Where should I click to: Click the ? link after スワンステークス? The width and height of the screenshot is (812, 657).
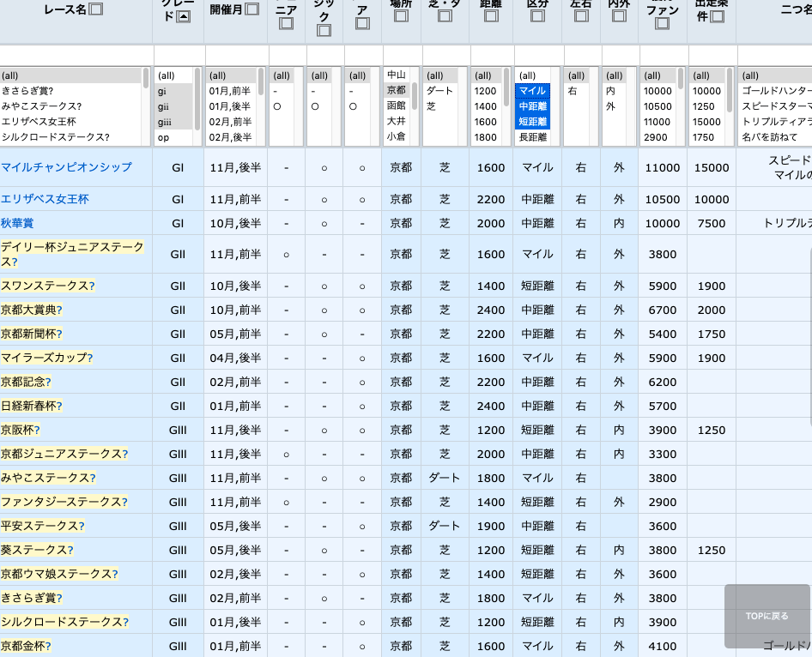(92, 286)
